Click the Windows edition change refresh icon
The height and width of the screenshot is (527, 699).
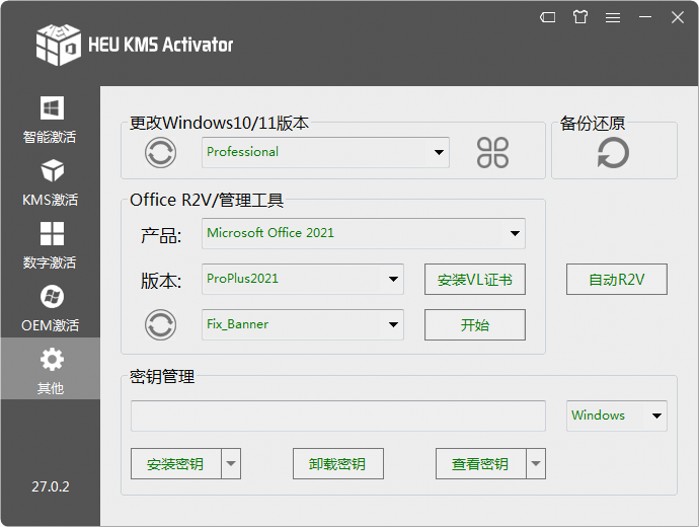[160, 152]
